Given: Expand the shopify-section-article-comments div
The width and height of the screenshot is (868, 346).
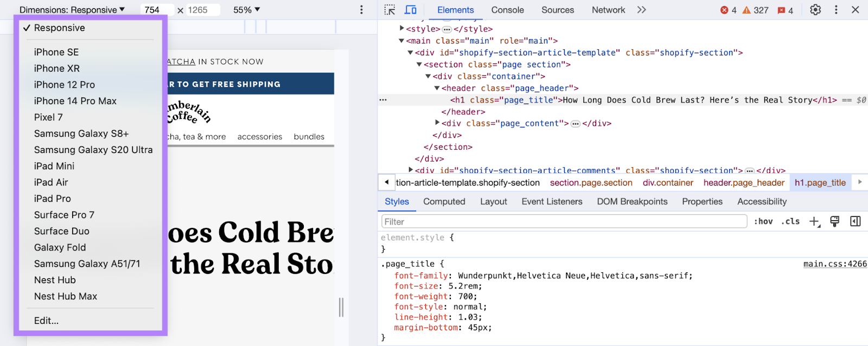Looking at the screenshot, I should (411, 170).
